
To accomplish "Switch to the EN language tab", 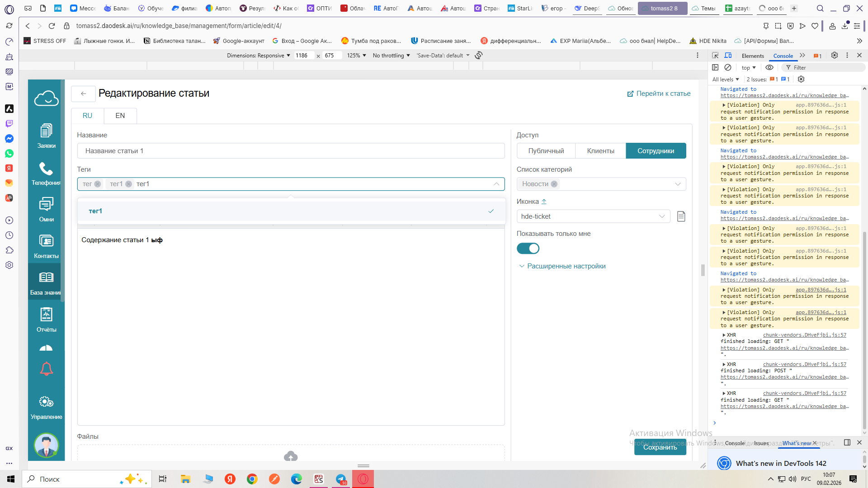I will pyautogui.click(x=120, y=116).
